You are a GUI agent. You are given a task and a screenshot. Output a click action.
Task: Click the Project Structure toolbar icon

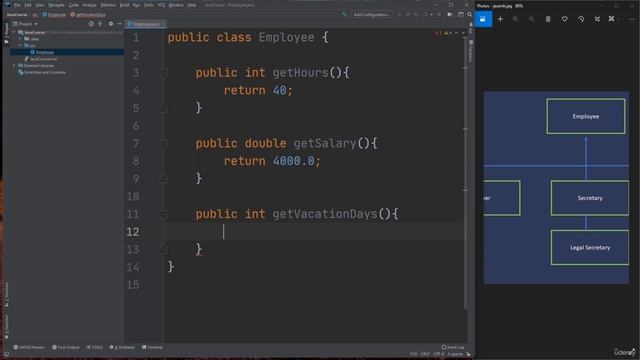[x=461, y=15]
